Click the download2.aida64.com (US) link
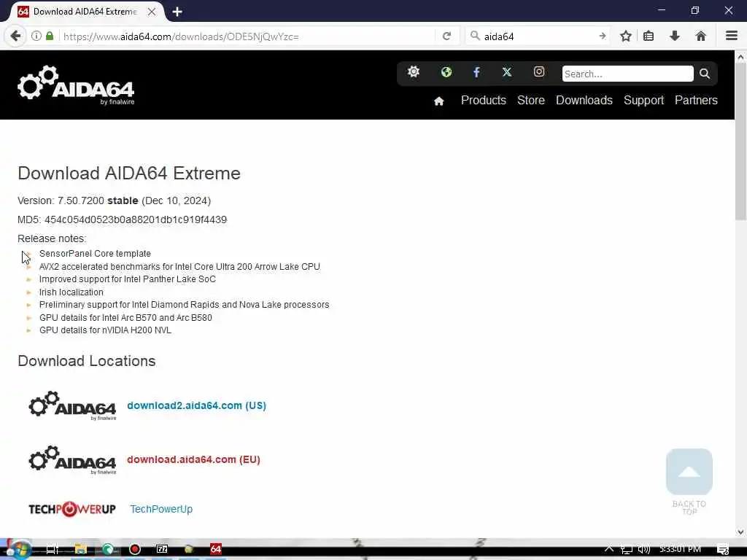This screenshot has width=747, height=560. point(196,405)
